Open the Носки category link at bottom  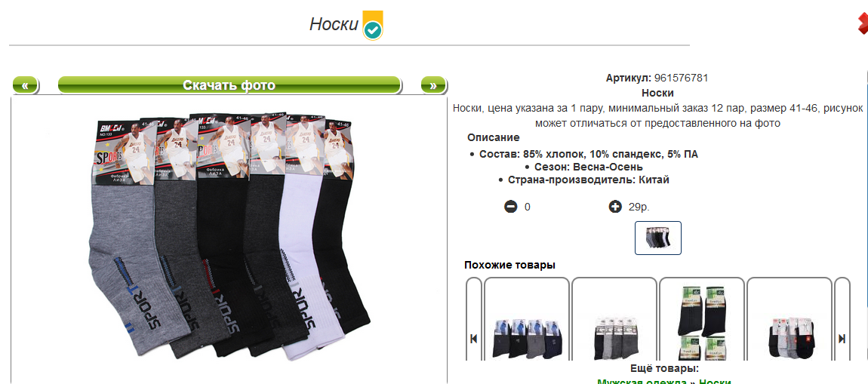tap(716, 381)
